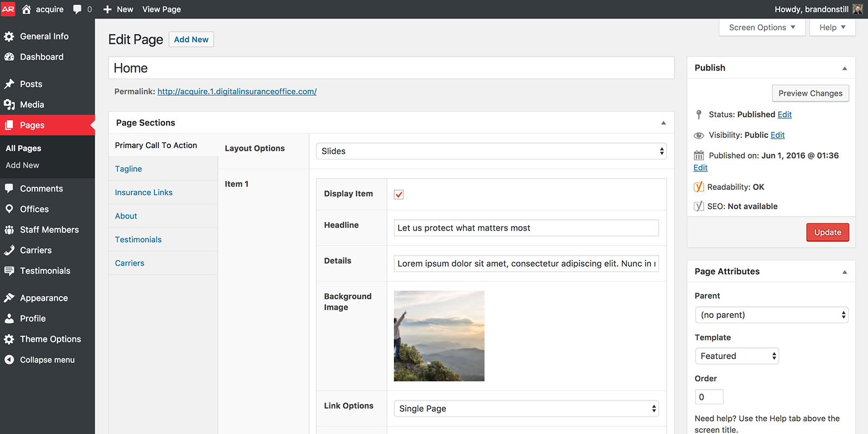Screen dimensions: 868x434
Task: Click the General Info gear icon
Action: tap(9, 36)
